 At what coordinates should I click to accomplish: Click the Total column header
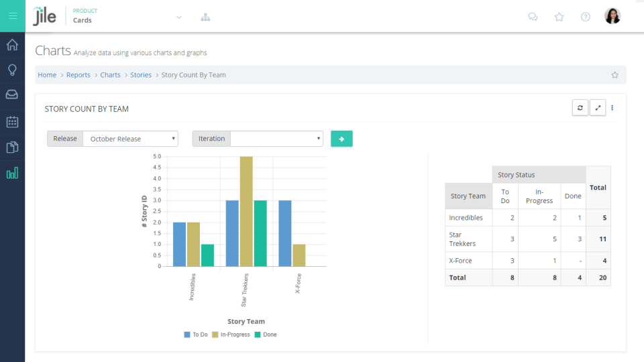point(598,188)
